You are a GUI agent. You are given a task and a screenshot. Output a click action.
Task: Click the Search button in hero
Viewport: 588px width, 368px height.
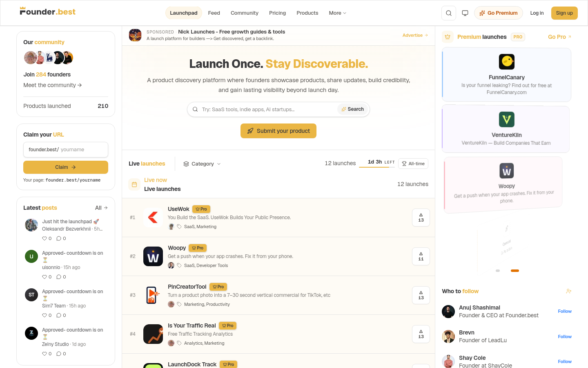tap(353, 109)
